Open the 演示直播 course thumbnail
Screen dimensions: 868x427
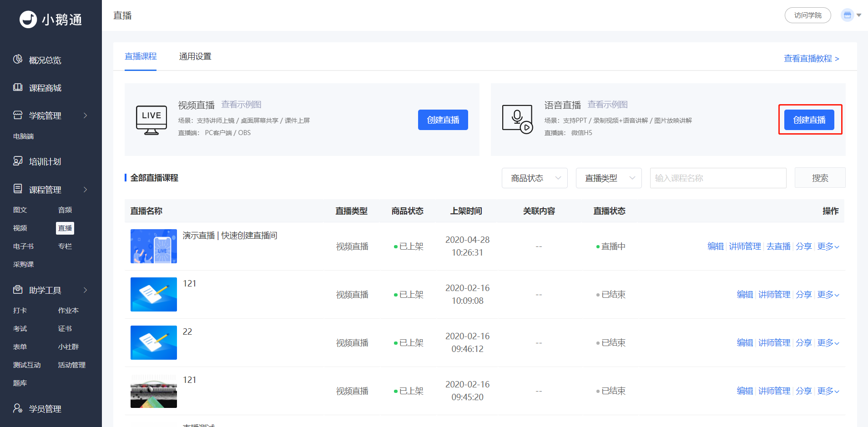[x=154, y=246]
